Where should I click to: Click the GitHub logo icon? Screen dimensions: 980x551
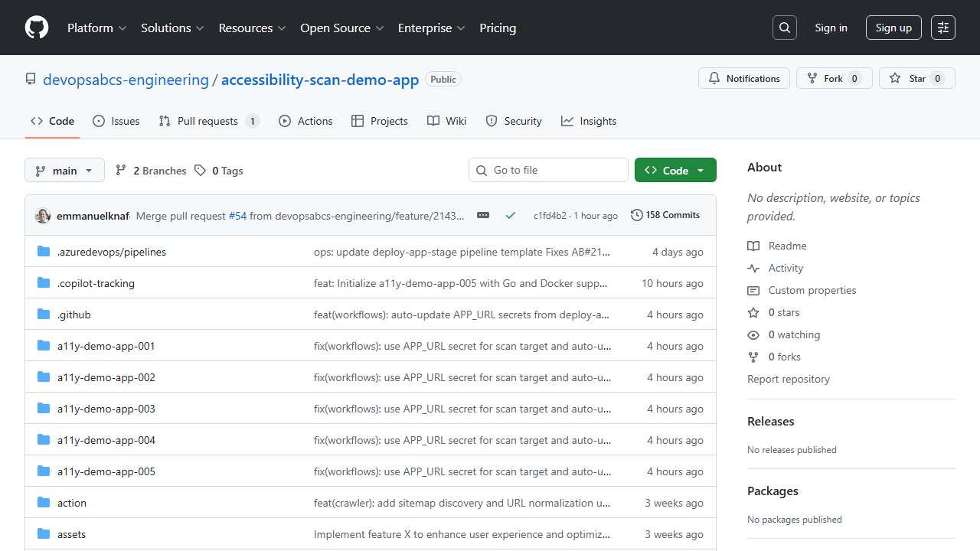pos(37,28)
